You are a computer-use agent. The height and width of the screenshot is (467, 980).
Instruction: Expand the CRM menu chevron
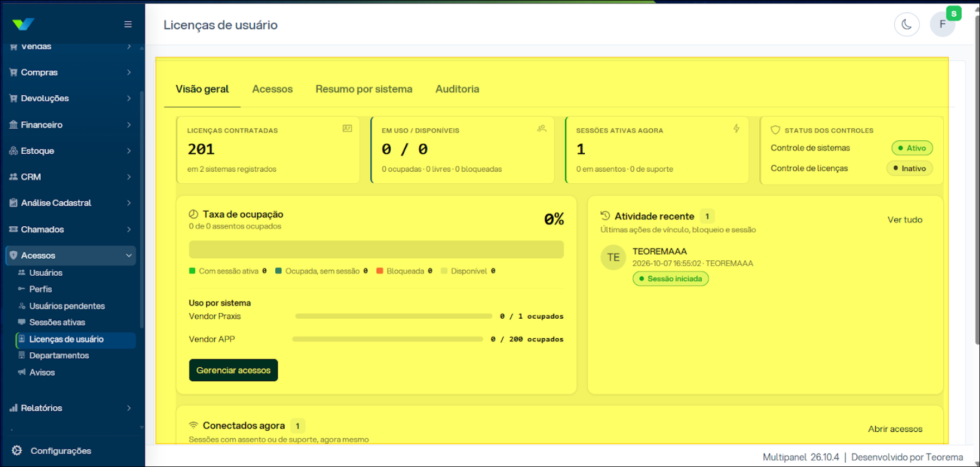click(x=129, y=177)
